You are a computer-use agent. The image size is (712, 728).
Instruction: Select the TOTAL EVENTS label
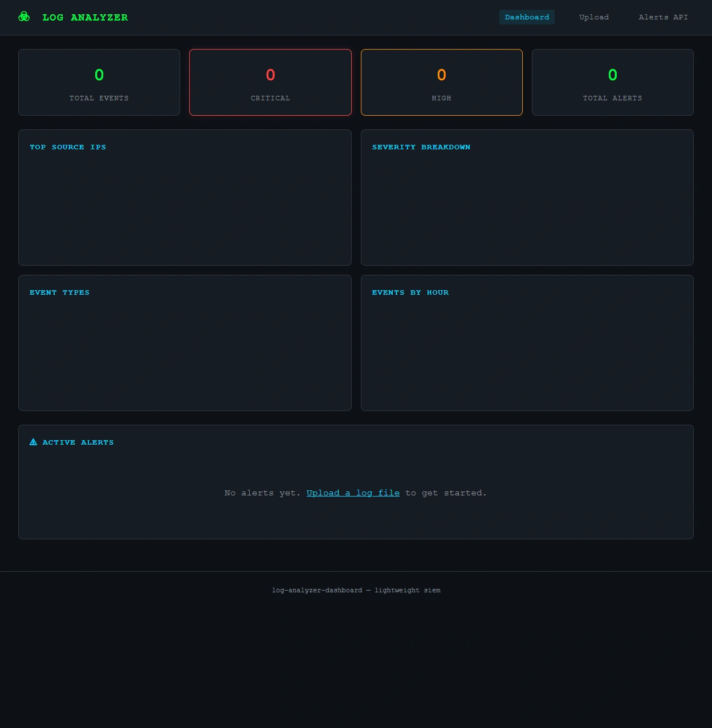[x=99, y=98]
